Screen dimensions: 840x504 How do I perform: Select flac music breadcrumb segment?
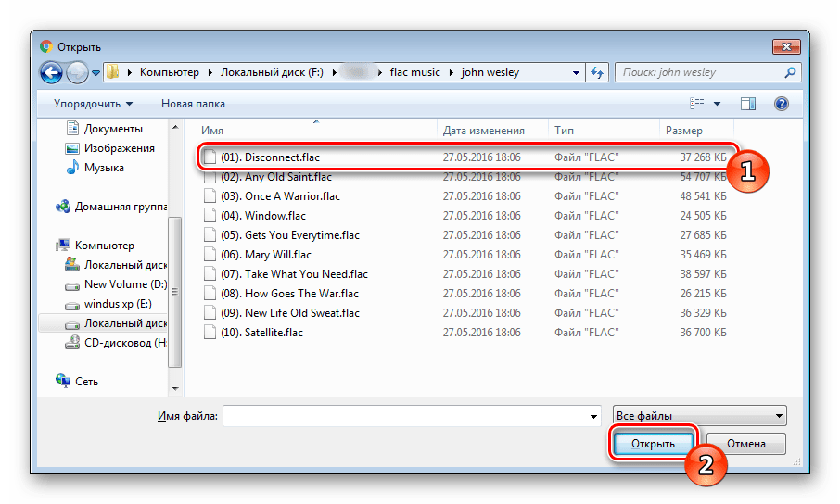[x=414, y=72]
